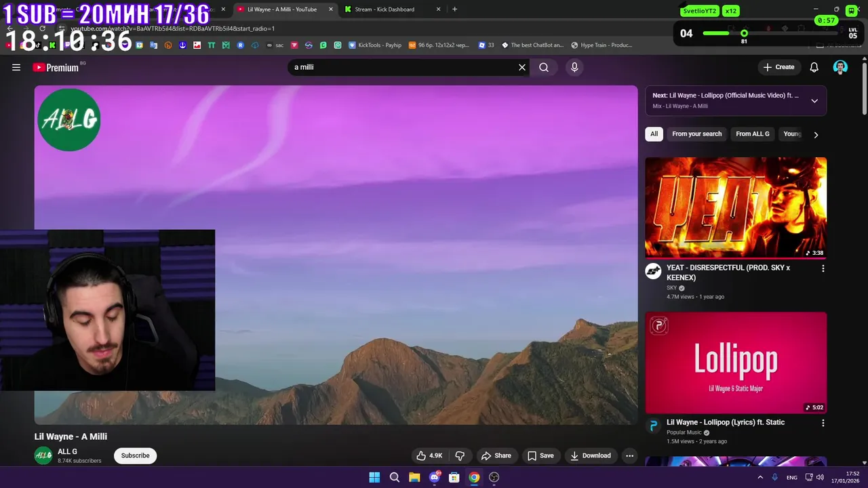Subscribe to the ALL G channel
The image size is (868, 488).
pyautogui.click(x=135, y=455)
